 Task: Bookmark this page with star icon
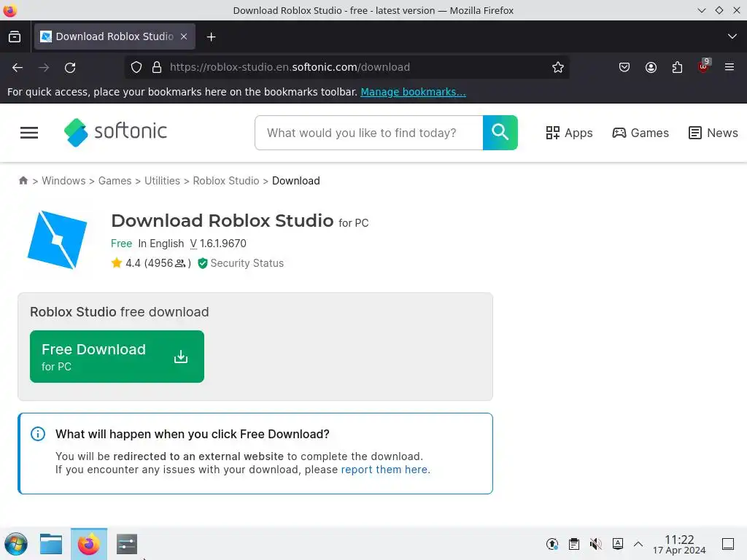pyautogui.click(x=558, y=67)
